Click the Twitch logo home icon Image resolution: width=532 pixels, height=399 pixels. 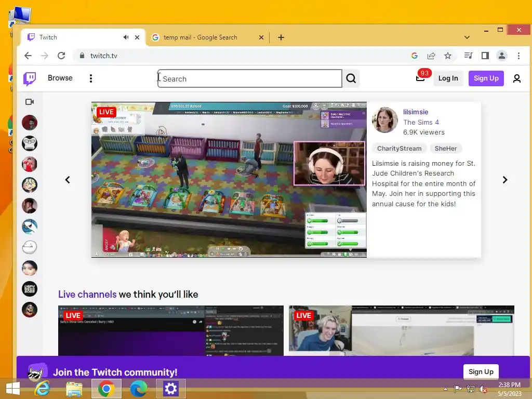pos(30,79)
